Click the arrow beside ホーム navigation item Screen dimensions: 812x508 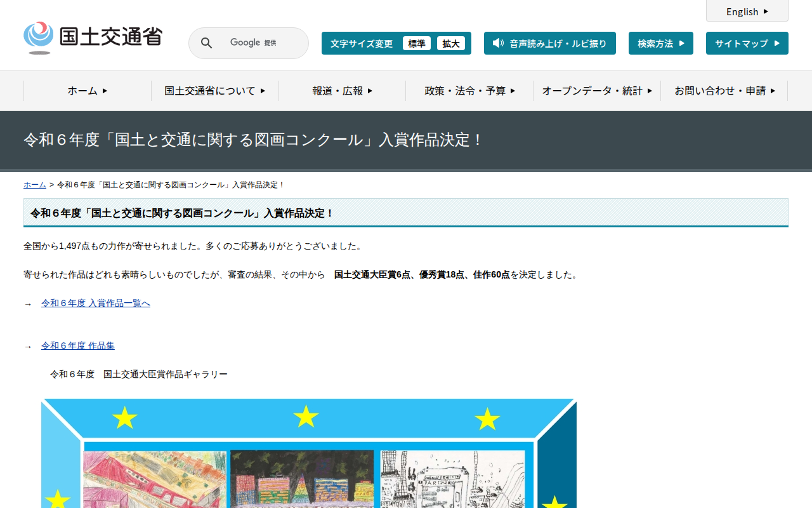coord(105,91)
